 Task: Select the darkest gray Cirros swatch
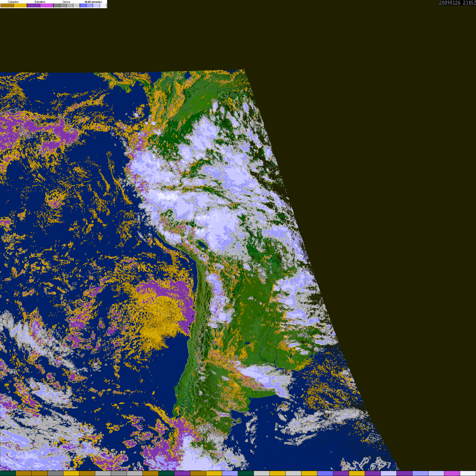pyautogui.click(x=57, y=5)
